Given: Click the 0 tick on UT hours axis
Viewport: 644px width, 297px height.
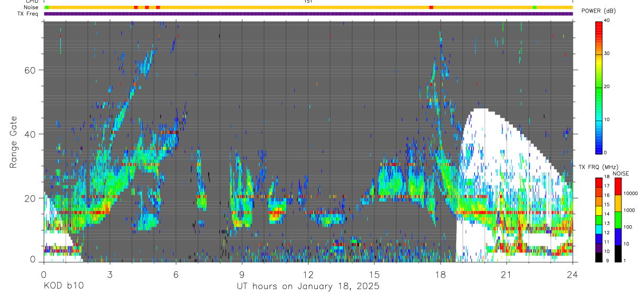Looking at the screenshot, I should click(x=44, y=274).
